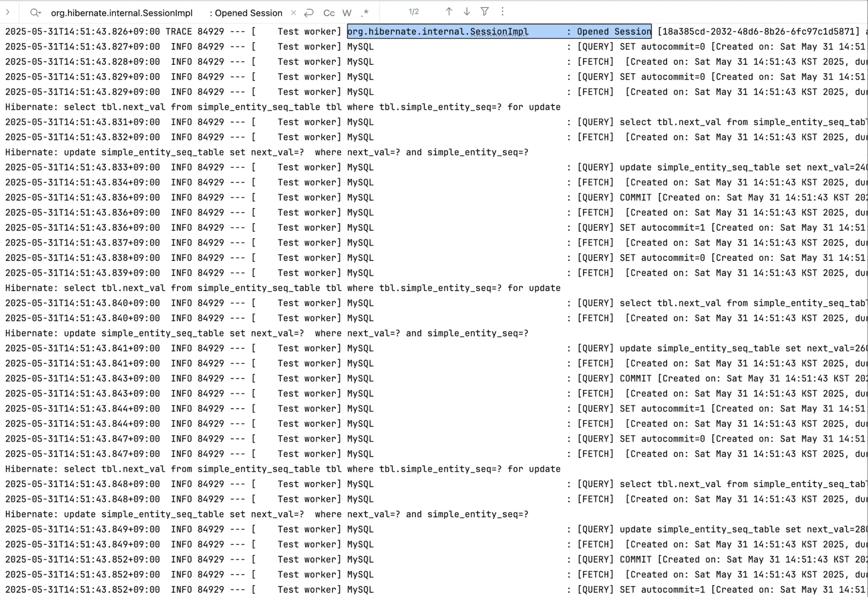This screenshot has width=868, height=597.
Task: Open the filter search results icon
Action: 484,12
